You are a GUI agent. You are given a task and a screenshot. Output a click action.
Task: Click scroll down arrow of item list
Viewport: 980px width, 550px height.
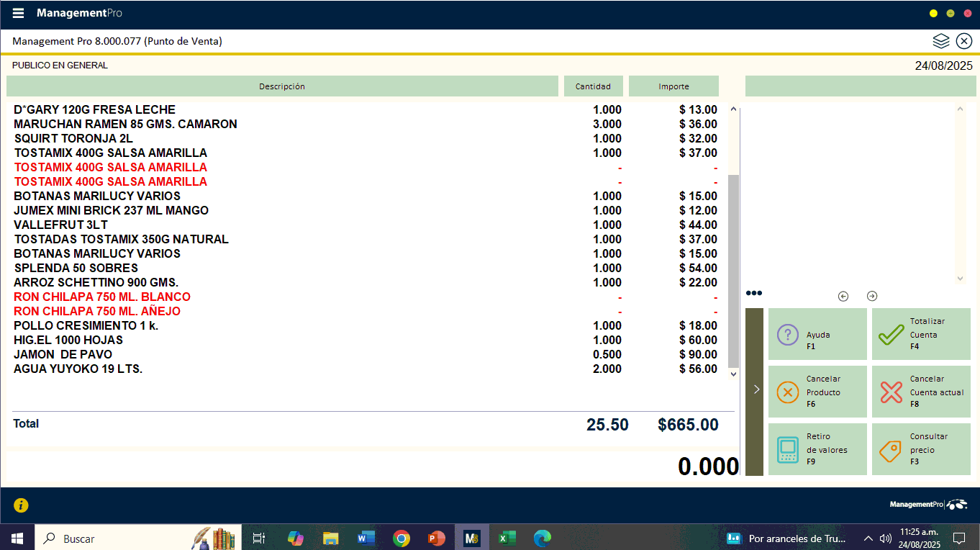[734, 374]
